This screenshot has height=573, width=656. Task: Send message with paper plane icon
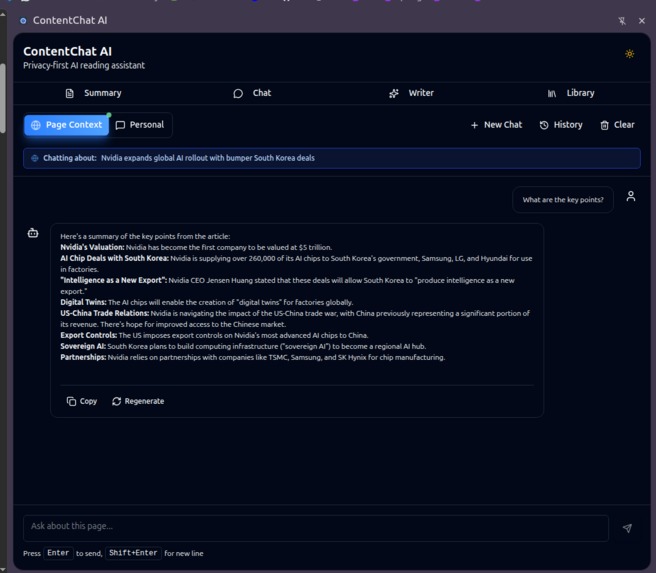coord(627,528)
